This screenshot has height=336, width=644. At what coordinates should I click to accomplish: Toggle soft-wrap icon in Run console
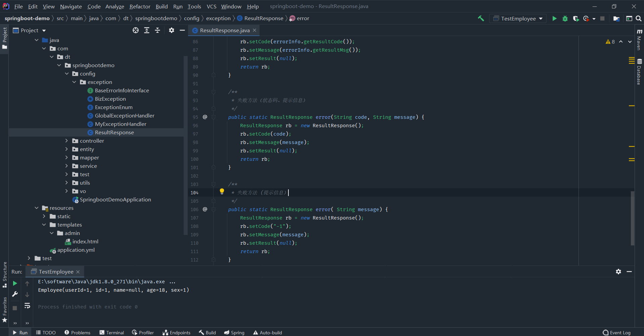27,306
